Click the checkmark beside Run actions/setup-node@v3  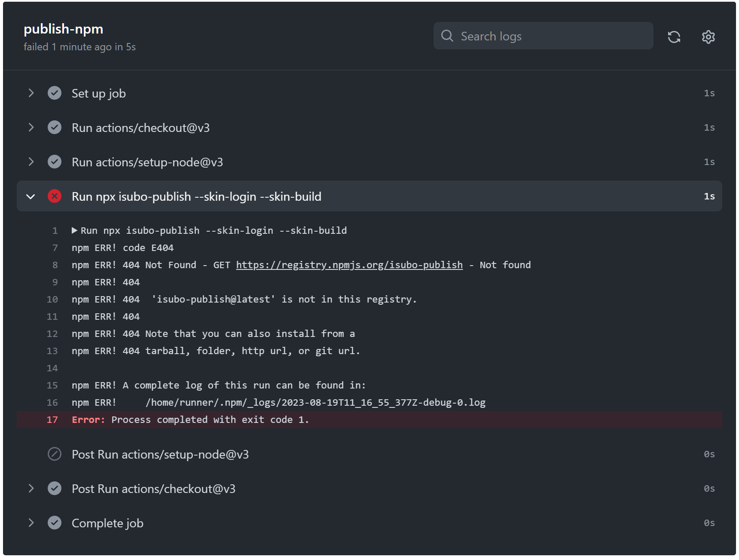tap(55, 162)
